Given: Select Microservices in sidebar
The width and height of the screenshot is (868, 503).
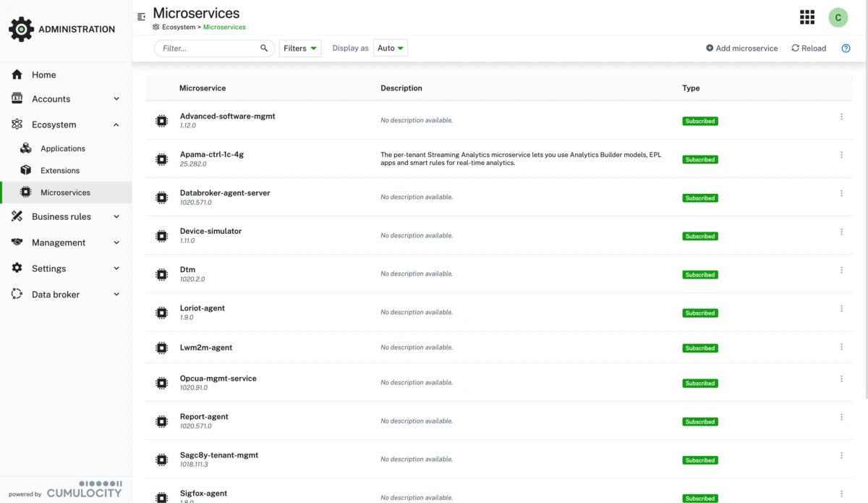Looking at the screenshot, I should coord(66,193).
